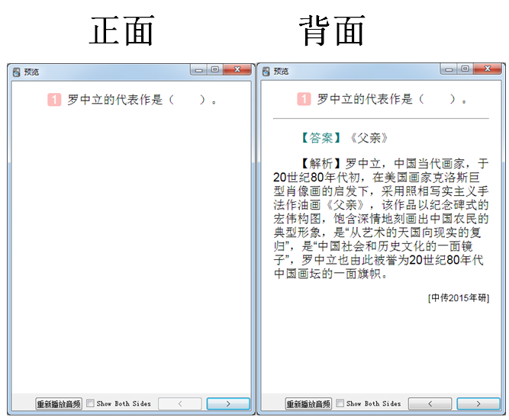Viewport: 509px width, 420px height.
Task: Click the 【解析】 label in the explanation
Action: [x=321, y=163]
